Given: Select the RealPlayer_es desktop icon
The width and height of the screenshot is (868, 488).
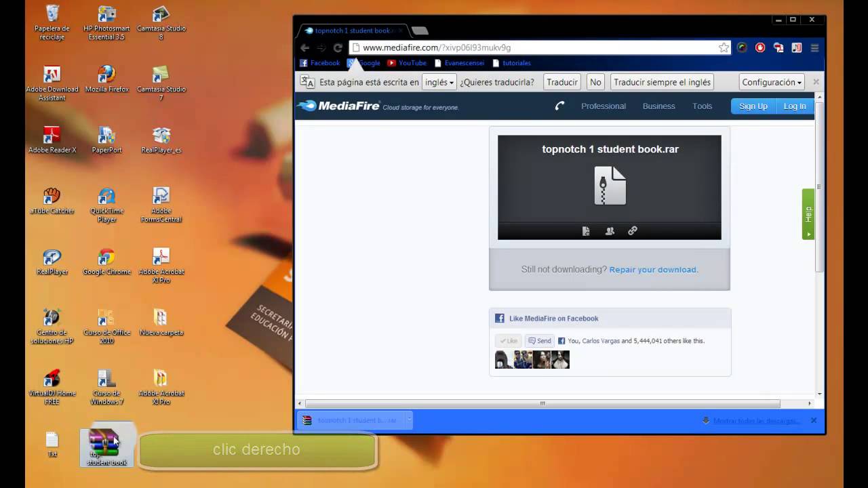Looking at the screenshot, I should (161, 140).
